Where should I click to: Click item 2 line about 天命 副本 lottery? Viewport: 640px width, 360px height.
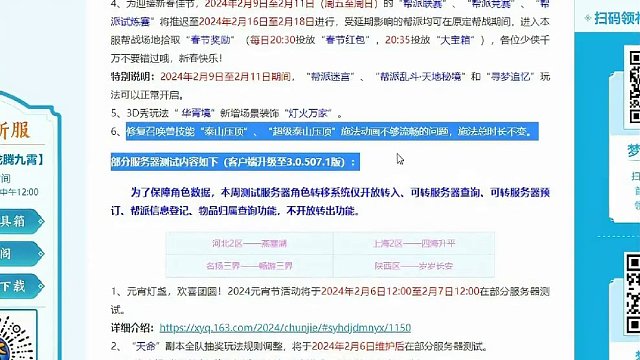[x=299, y=347]
